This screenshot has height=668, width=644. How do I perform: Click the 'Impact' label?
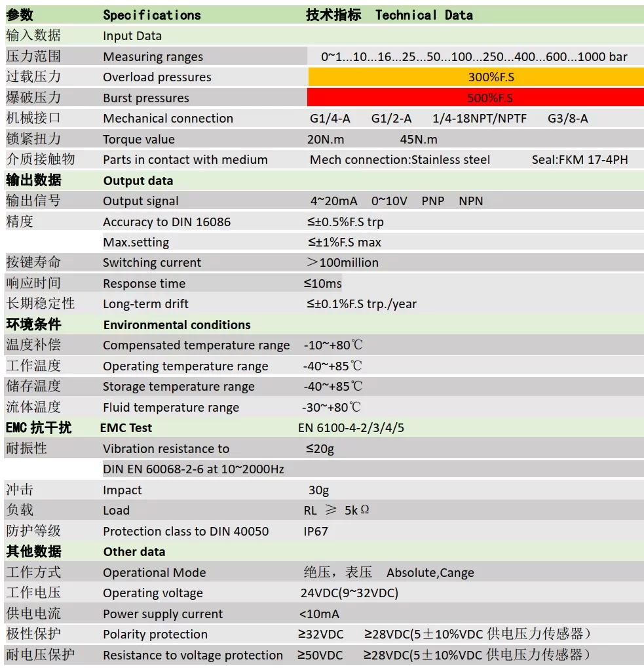point(122,490)
